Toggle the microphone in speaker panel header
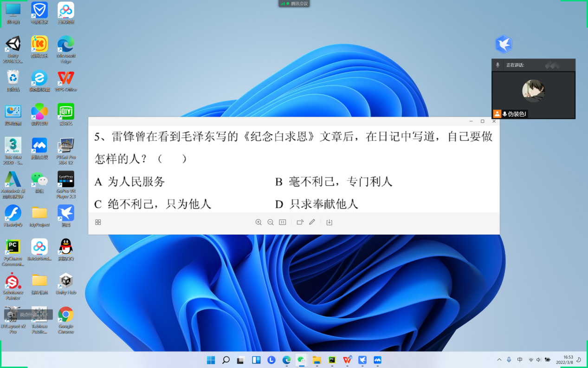This screenshot has width=588, height=368. point(498,65)
